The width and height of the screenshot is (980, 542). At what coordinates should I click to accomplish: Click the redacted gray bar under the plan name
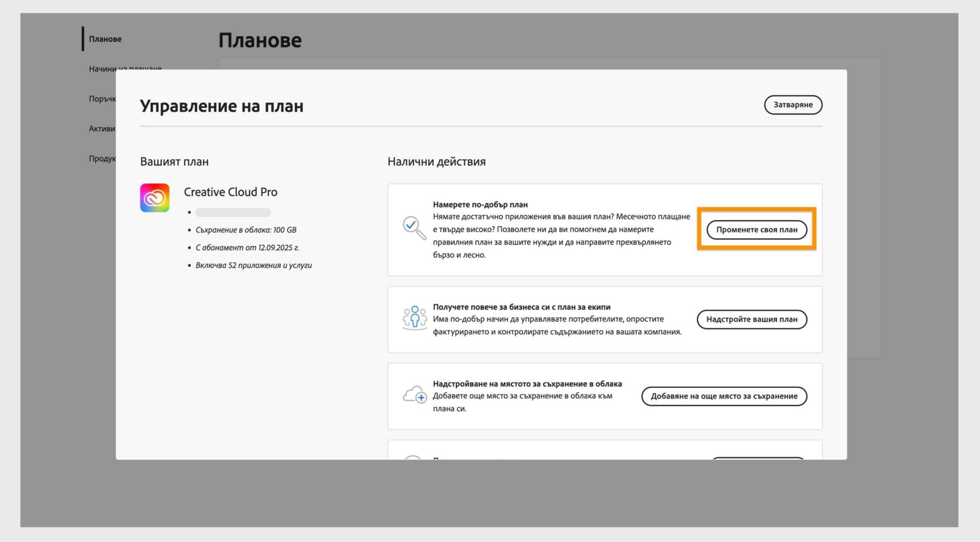coord(232,213)
